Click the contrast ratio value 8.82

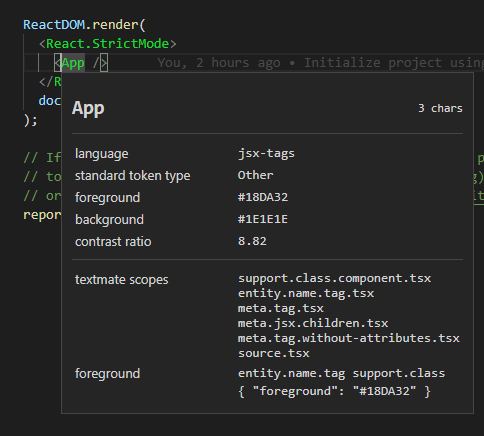252,241
